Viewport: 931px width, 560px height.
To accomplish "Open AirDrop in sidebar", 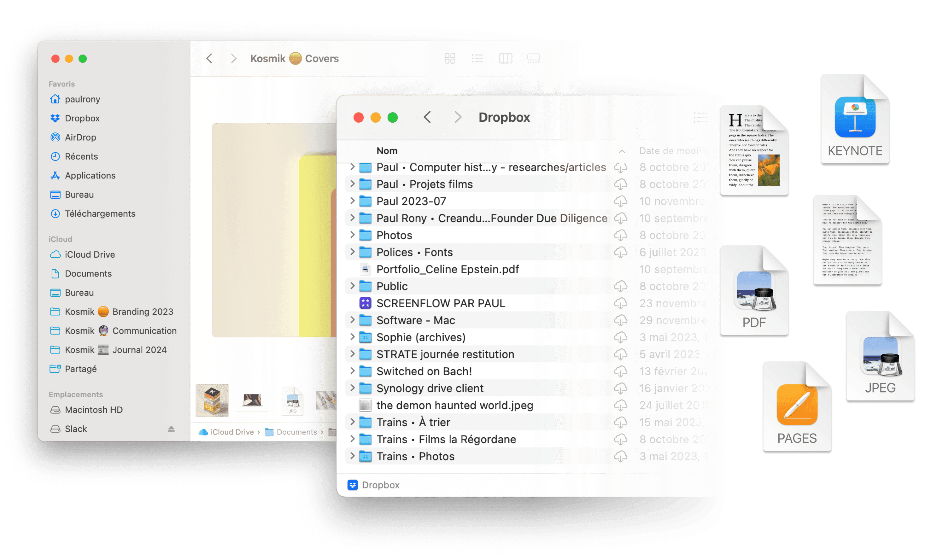I will (80, 137).
